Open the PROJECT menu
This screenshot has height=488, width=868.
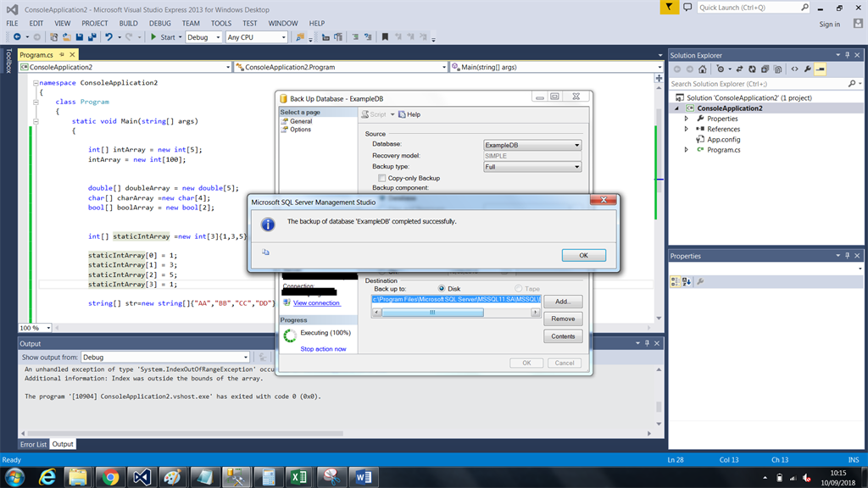95,23
